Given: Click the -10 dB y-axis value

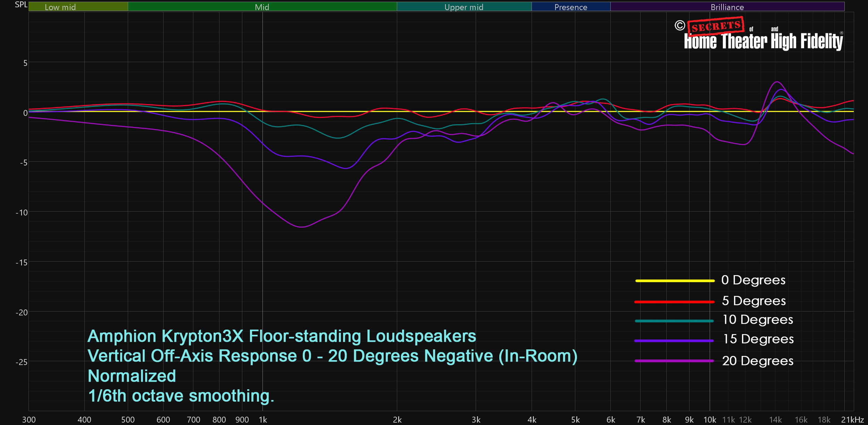Looking at the screenshot, I should click(22, 213).
